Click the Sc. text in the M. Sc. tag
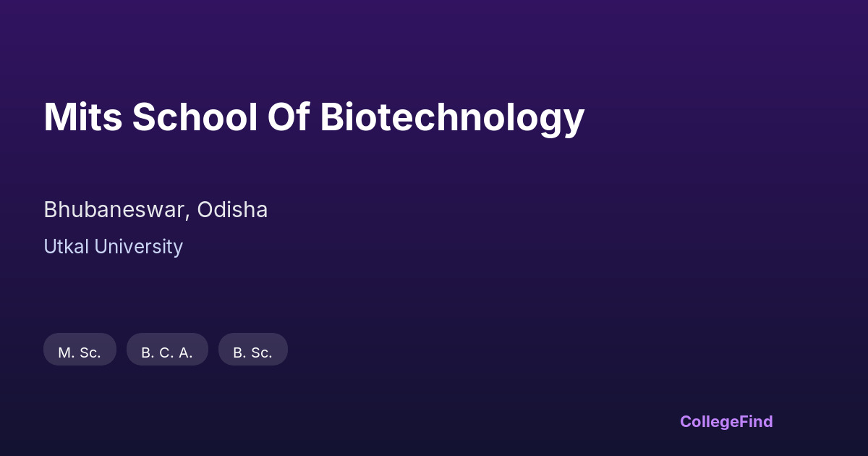Viewport: 868px width, 456px height. [x=90, y=352]
